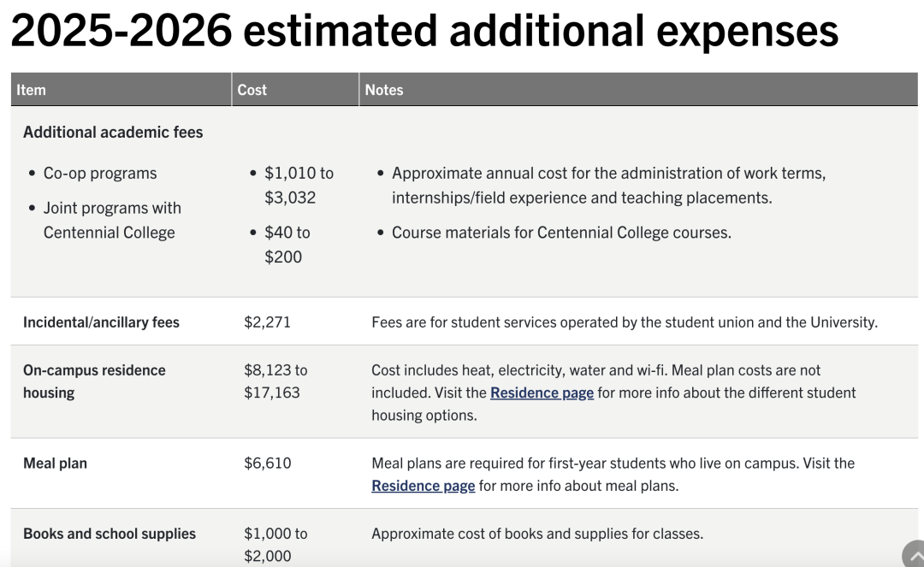Click the Meal plan row label

pyautogui.click(x=55, y=464)
